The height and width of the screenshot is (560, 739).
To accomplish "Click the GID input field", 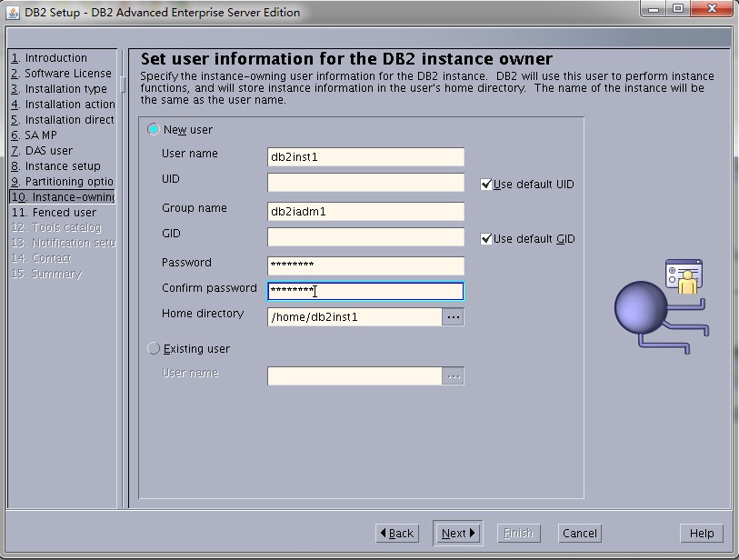I will coord(365,237).
